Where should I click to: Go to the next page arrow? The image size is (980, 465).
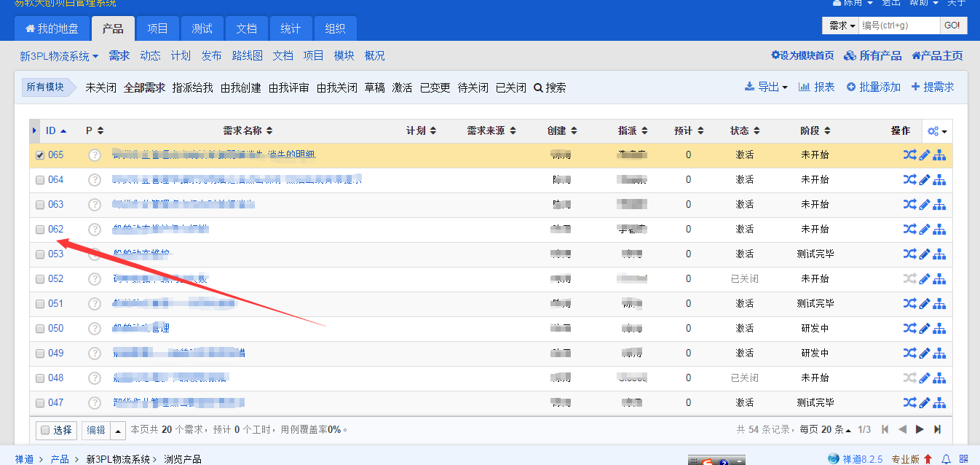pos(920,429)
